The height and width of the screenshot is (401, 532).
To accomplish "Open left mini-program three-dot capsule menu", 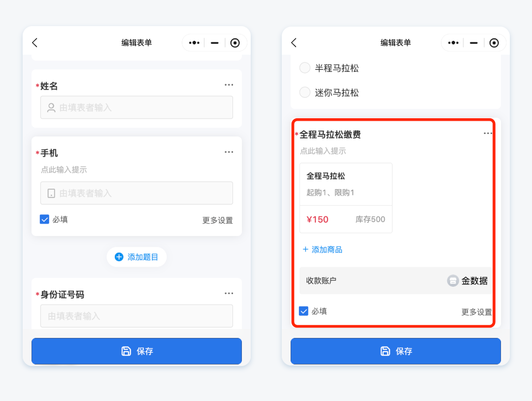I will (x=194, y=43).
